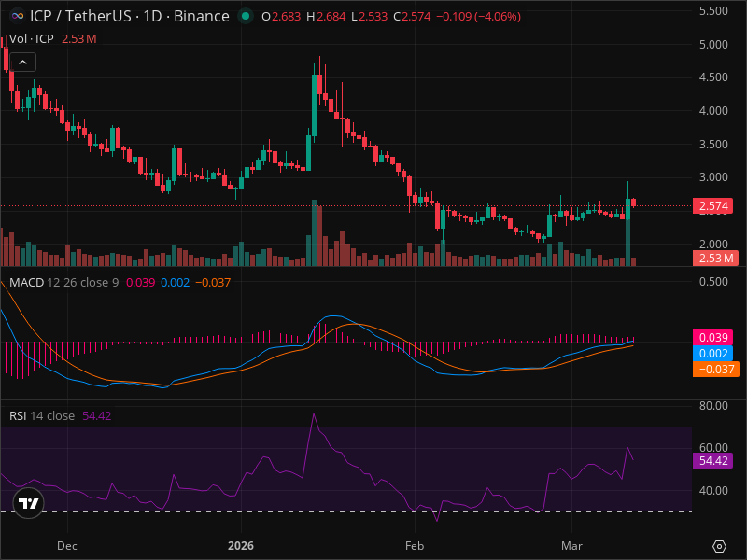Click the MACD legend value −0.037 in orange
This screenshot has height=560, width=747.
[213, 283]
